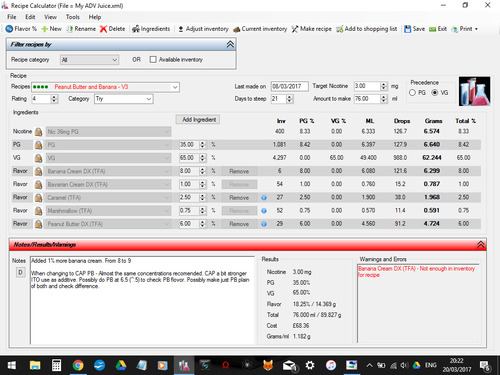Open Adjust inventory from toolbar
Viewport: 500px width, 375px height.
tap(203, 29)
